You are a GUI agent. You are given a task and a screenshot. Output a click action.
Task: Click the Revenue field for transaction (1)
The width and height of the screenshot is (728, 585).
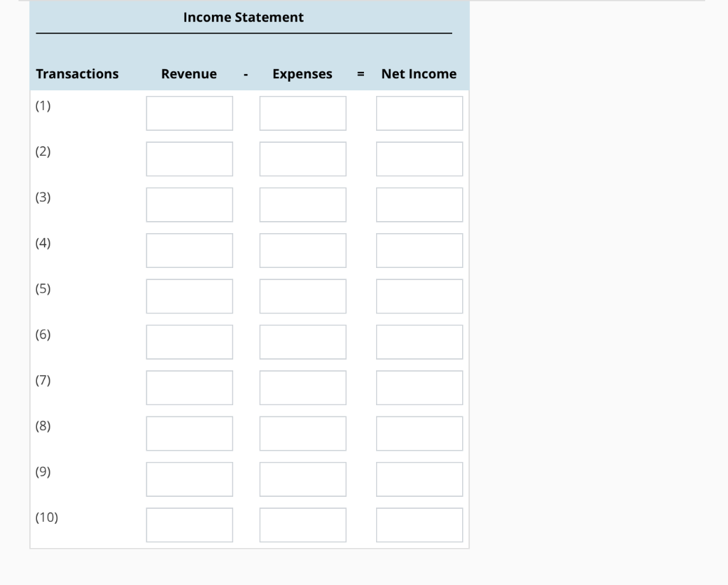coord(189,113)
